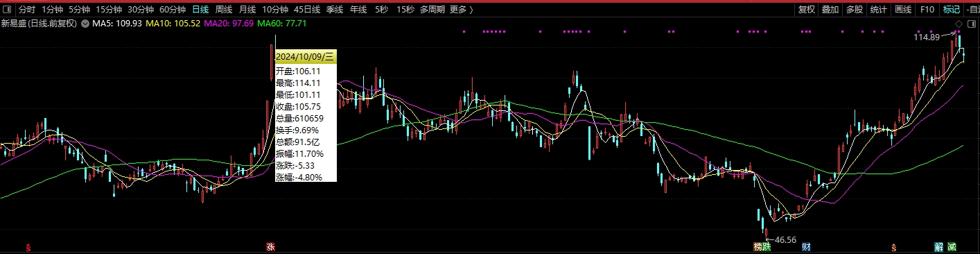
Task: Switch to 周线 weekly chart tab
Action: (223, 10)
